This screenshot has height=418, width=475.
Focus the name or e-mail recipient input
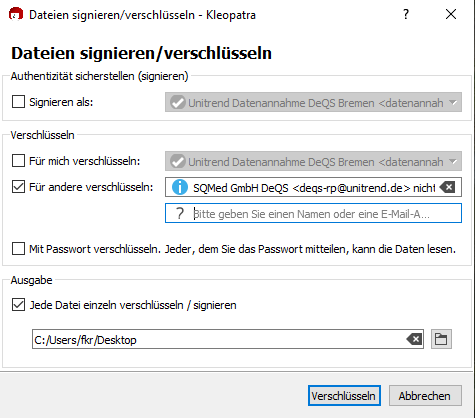point(313,213)
